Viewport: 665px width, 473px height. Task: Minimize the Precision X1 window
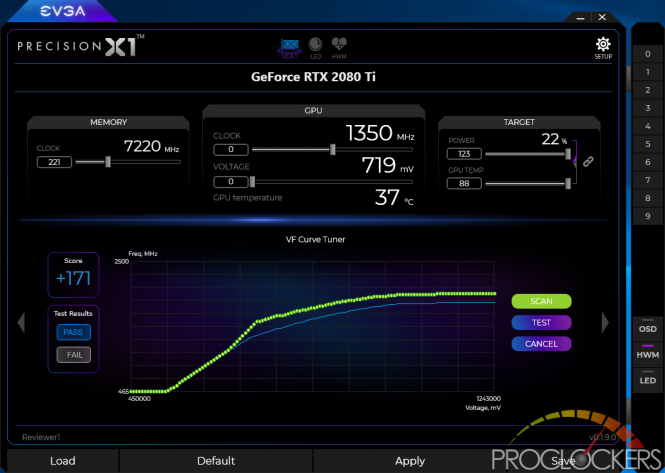(x=581, y=18)
